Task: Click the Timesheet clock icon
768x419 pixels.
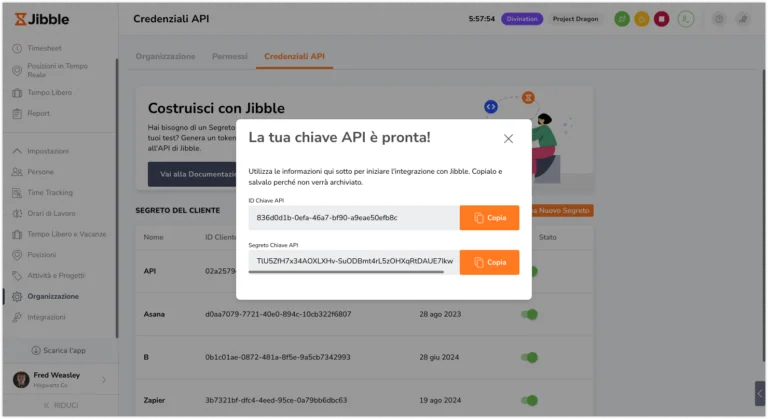Action: pos(17,48)
